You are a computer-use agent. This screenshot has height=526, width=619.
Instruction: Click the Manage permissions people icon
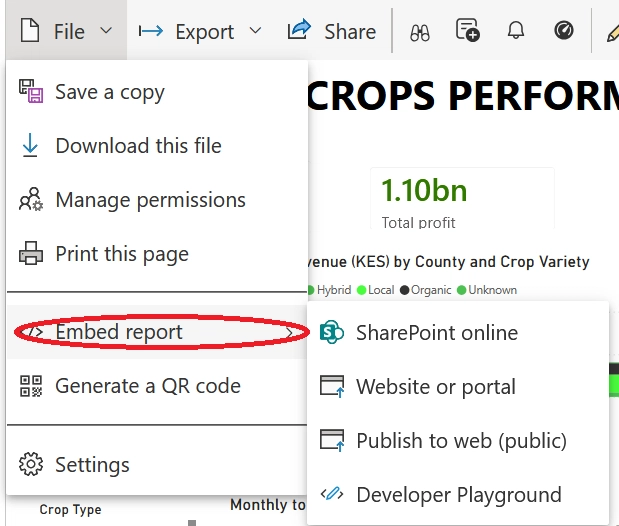(31, 200)
